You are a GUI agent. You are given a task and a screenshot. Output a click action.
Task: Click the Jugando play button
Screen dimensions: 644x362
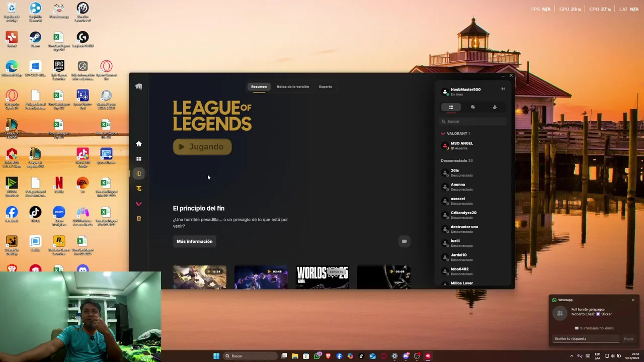[x=202, y=147]
